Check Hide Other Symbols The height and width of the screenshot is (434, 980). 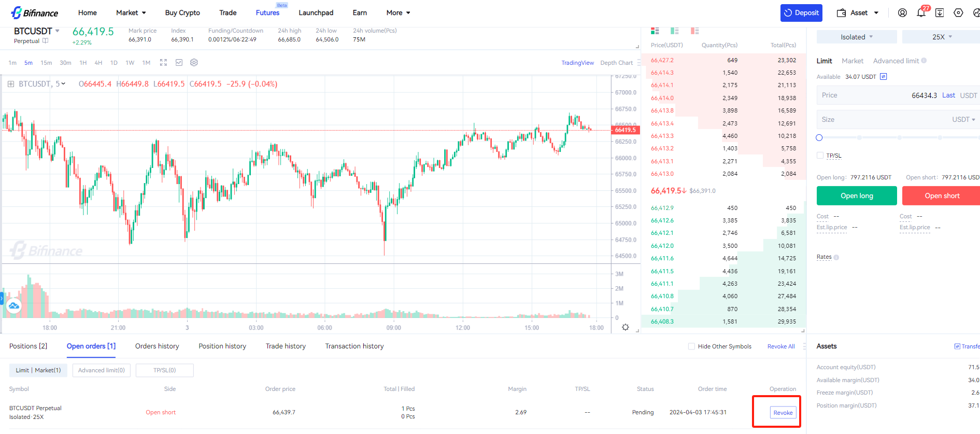click(x=691, y=346)
